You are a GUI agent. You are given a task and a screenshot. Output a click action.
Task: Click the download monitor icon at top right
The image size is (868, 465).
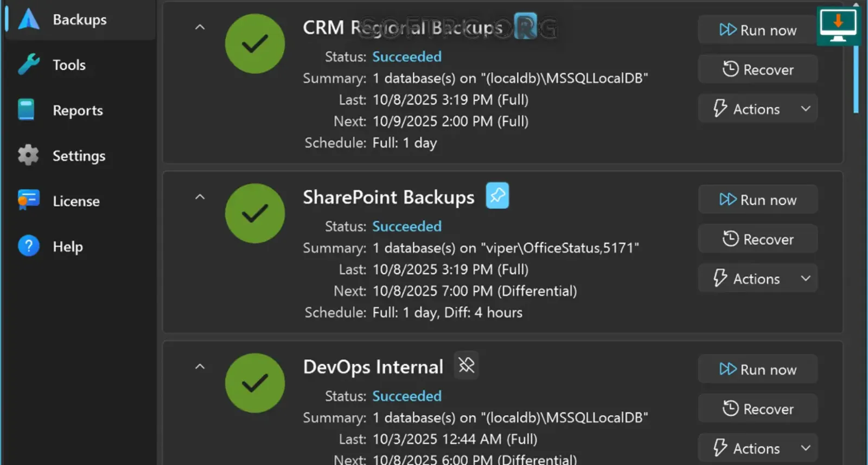(838, 25)
